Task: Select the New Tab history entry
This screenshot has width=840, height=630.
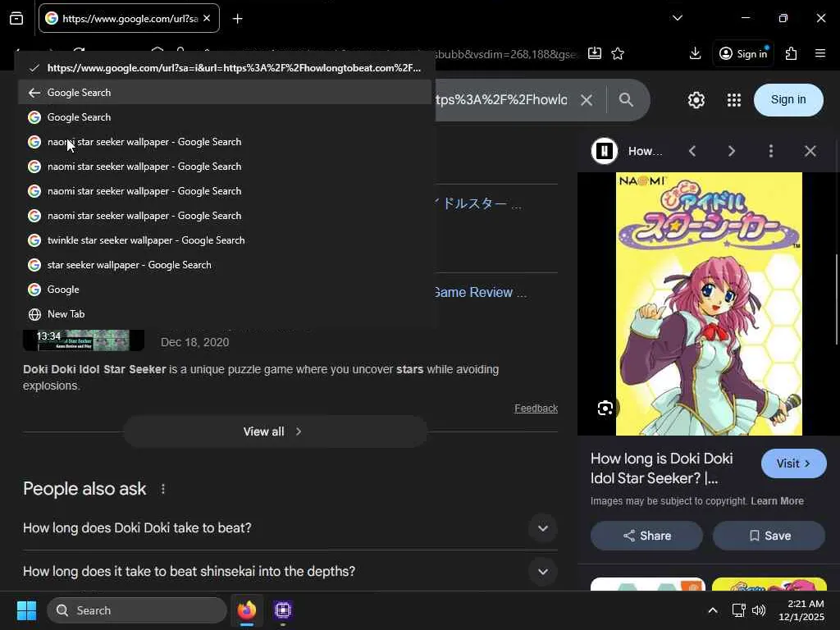Action: [x=225, y=314]
